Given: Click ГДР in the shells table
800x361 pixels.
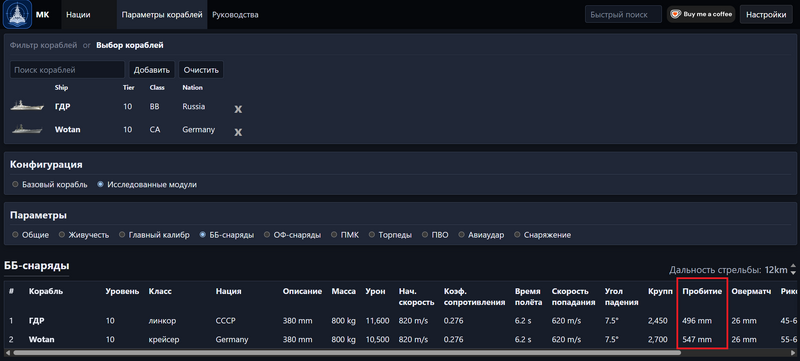Looking at the screenshot, I should [x=37, y=321].
